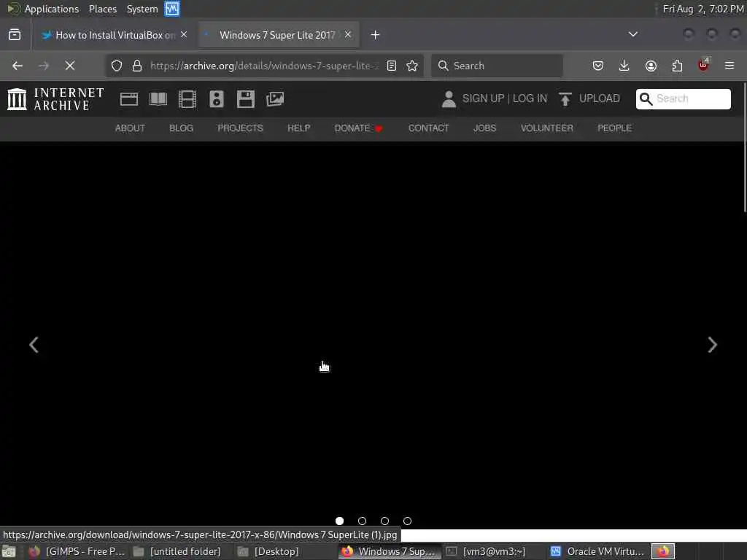Open the Firefox View icon
Screen dimensions: 747x560
(x=15, y=35)
